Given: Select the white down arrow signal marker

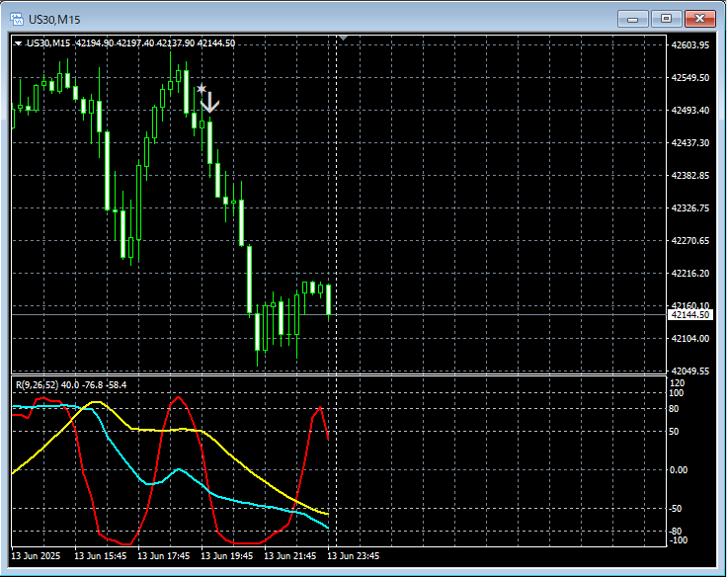Looking at the screenshot, I should [x=209, y=102].
